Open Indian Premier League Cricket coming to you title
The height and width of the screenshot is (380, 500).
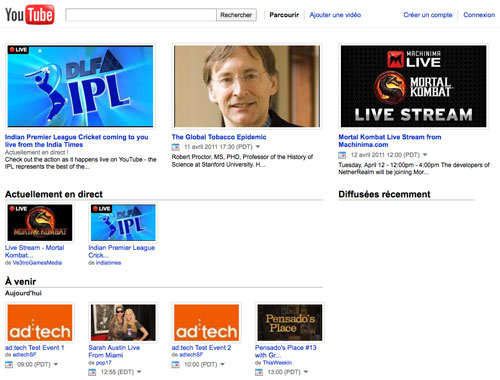(77, 141)
